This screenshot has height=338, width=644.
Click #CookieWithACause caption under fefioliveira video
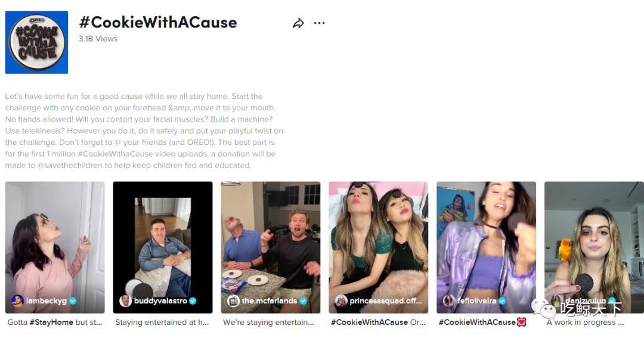point(477,323)
